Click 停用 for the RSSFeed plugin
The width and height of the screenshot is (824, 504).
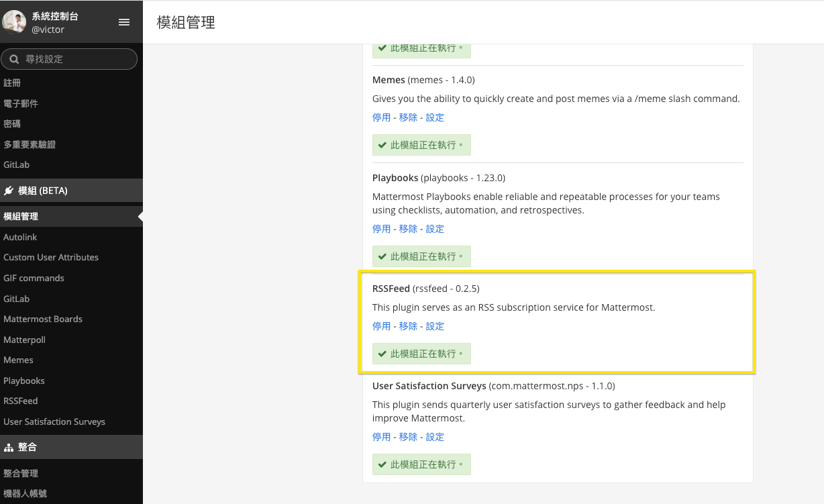tap(381, 326)
